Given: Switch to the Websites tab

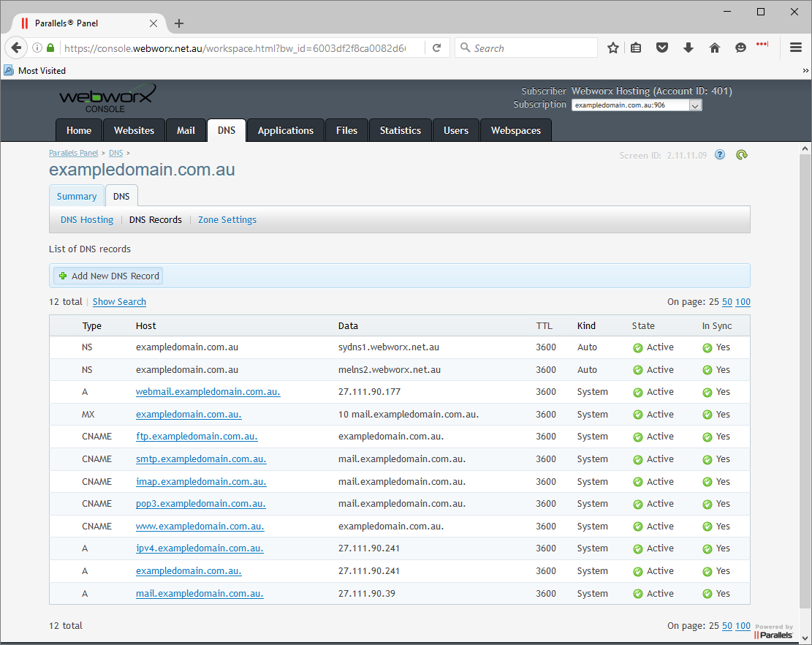Looking at the screenshot, I should click(x=134, y=131).
